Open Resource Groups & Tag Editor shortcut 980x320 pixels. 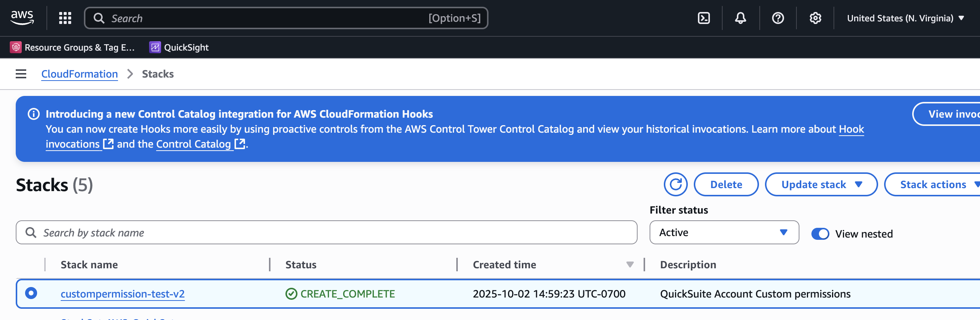coord(72,48)
